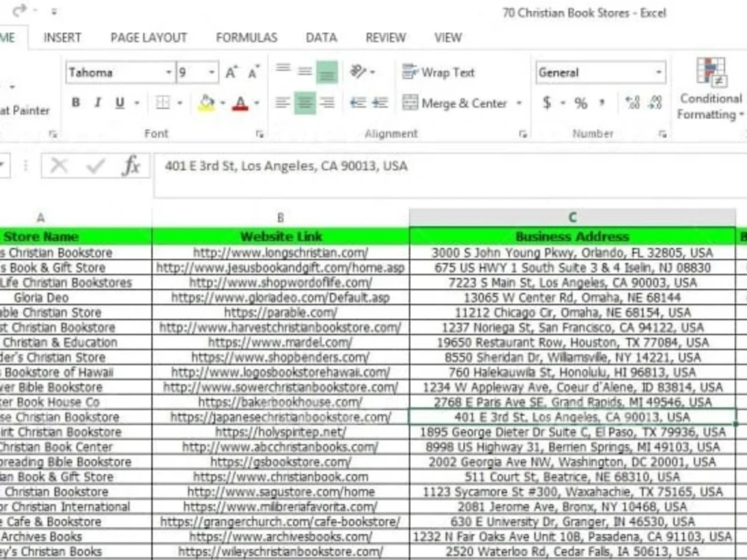Switch to PAGE LAYOUT tab

tap(149, 37)
